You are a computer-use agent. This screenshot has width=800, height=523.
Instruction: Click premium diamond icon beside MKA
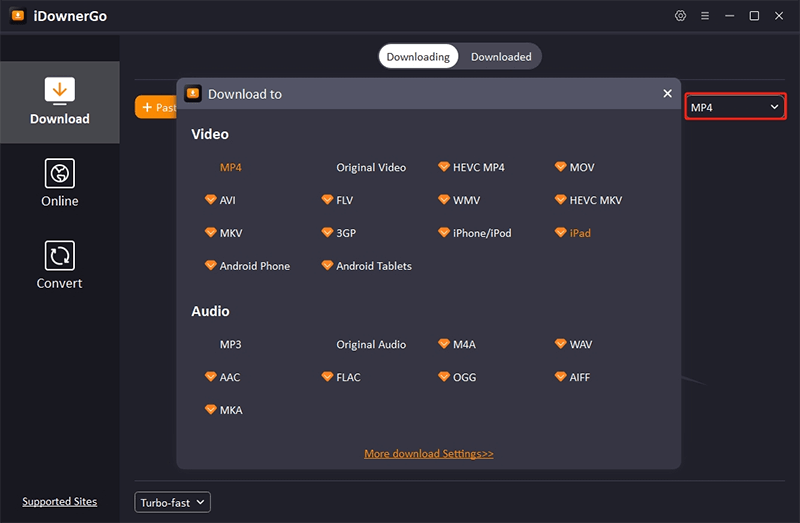[210, 409]
